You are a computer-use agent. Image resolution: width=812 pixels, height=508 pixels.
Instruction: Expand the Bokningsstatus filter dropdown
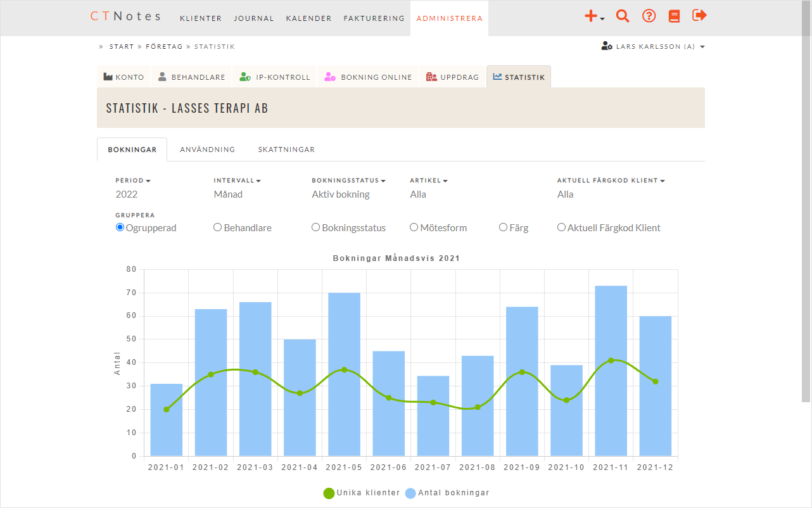[349, 181]
